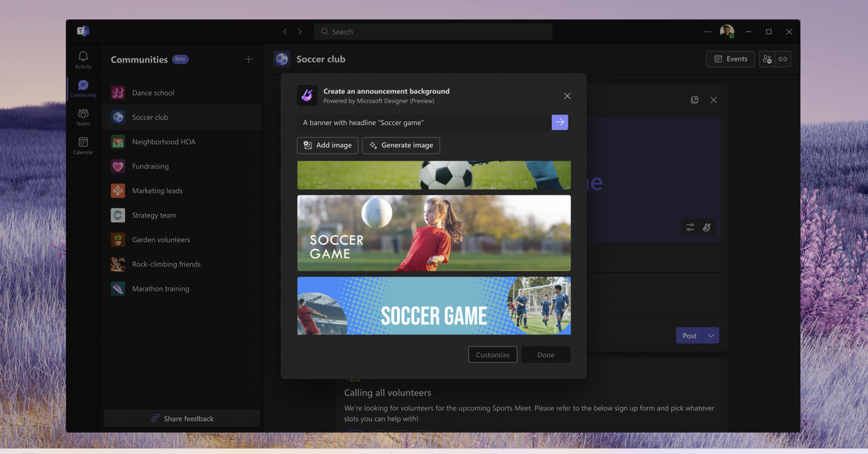The width and height of the screenshot is (868, 454).
Task: Select the Marketing leads community
Action: point(157,190)
